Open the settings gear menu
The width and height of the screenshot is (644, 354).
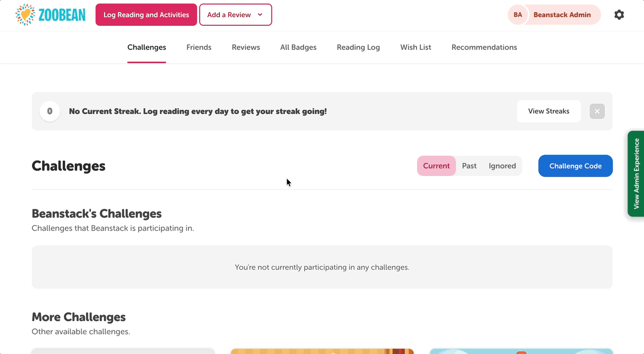click(x=619, y=15)
